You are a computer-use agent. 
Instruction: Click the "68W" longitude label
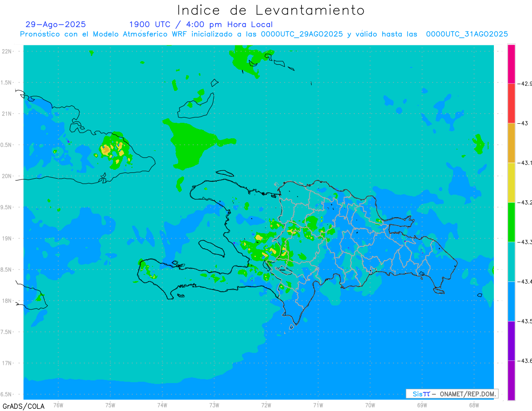point(474,404)
